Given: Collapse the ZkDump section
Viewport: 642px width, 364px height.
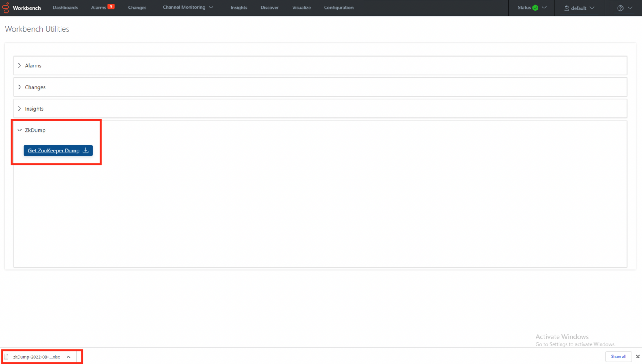Looking at the screenshot, I should [20, 130].
